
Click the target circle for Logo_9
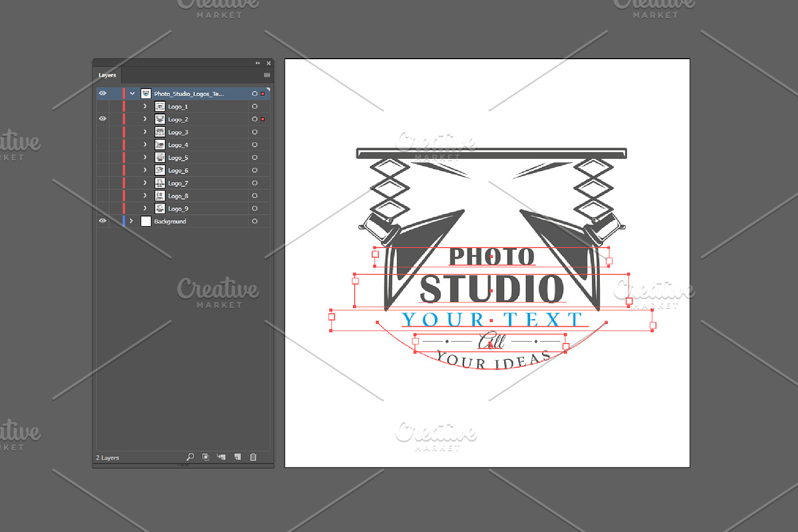click(x=255, y=209)
